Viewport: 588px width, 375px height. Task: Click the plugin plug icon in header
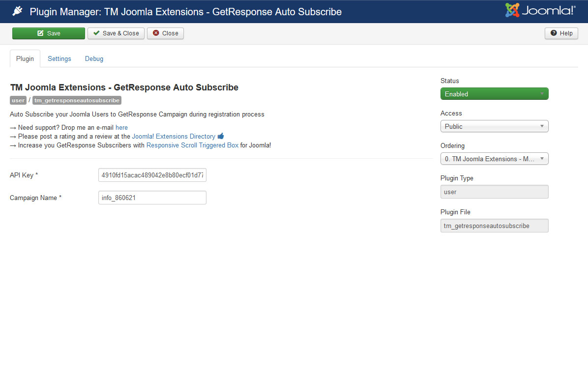(17, 11)
